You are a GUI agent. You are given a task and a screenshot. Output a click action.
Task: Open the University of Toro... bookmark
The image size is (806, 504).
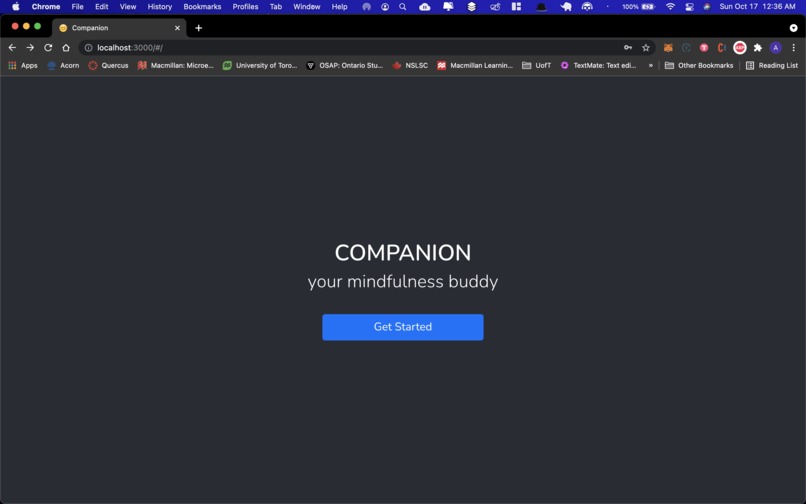tap(260, 65)
